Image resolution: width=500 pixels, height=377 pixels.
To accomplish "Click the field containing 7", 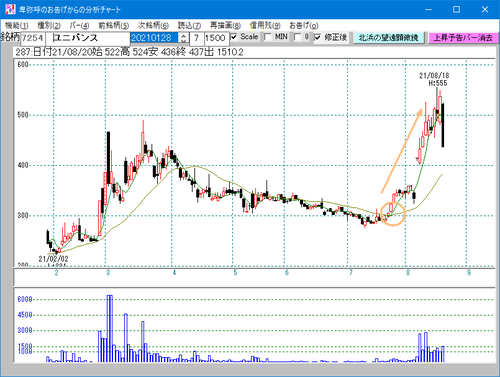I will click(196, 38).
